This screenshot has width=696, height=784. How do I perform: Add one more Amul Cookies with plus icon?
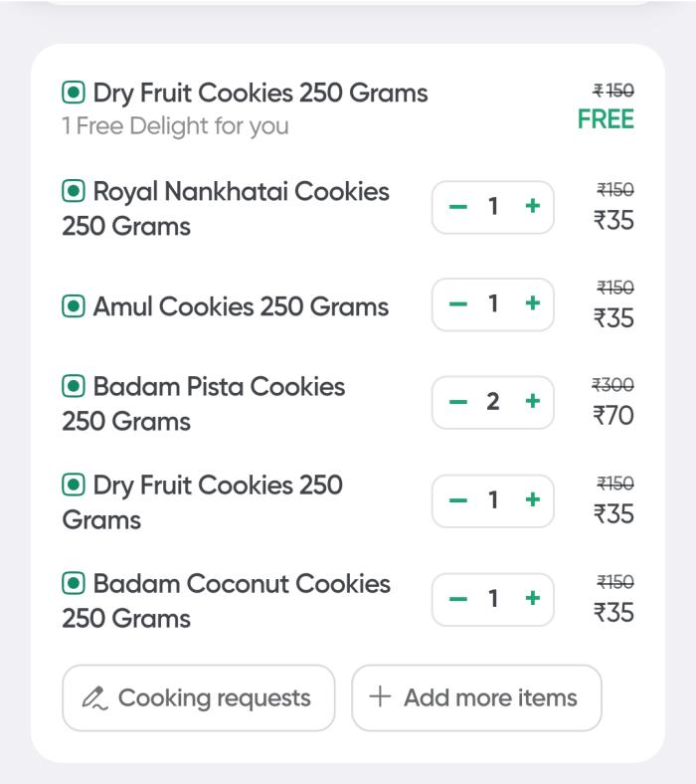point(533,303)
